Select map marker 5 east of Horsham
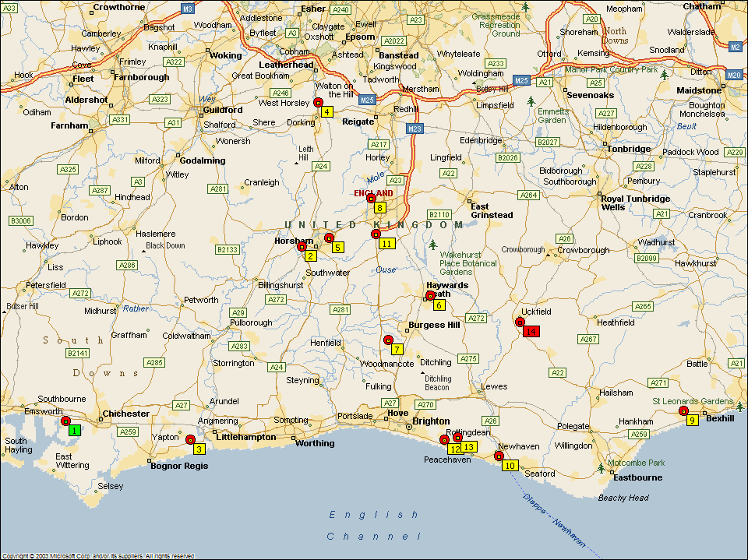 coord(337,247)
